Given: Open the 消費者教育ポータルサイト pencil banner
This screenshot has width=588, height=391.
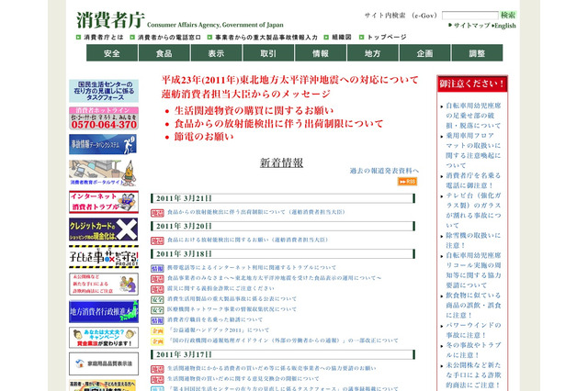Looking at the screenshot, I should pyautogui.click(x=103, y=173).
